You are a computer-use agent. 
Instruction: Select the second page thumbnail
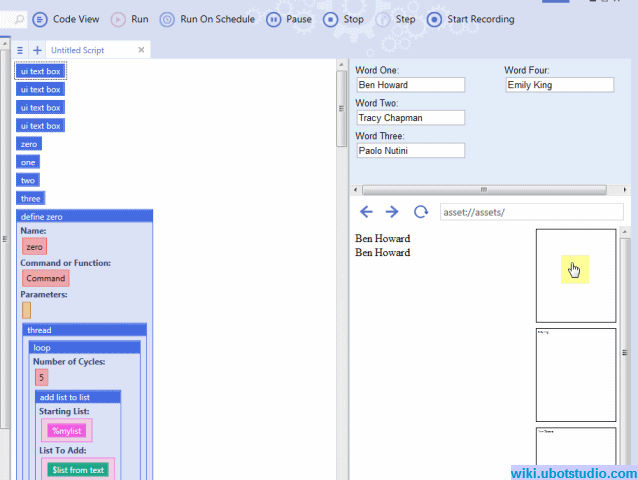pyautogui.click(x=576, y=375)
